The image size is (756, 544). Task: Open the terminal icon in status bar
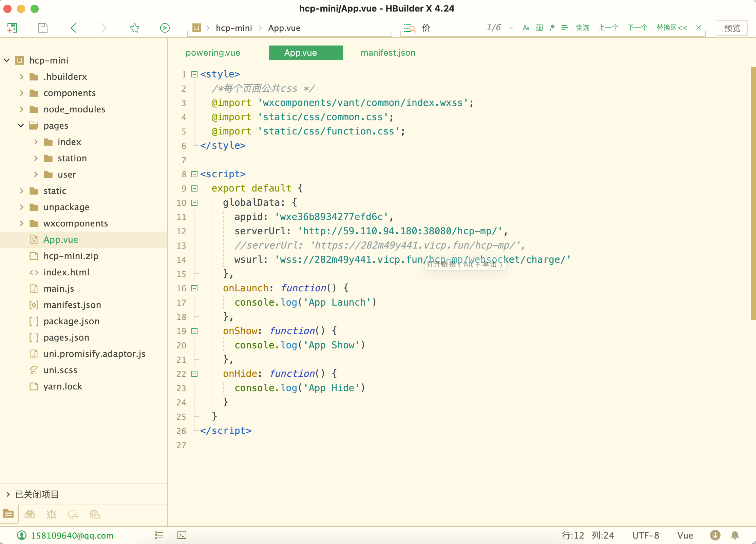(182, 536)
